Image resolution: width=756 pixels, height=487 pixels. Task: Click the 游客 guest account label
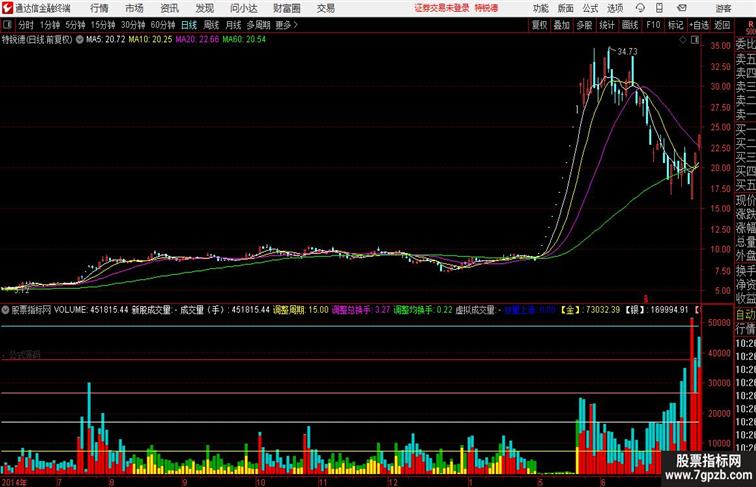pyautogui.click(x=723, y=8)
